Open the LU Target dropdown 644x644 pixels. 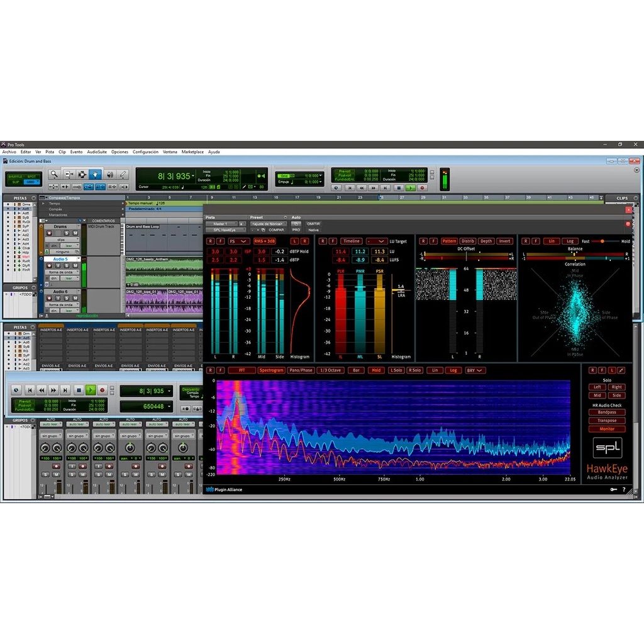tap(376, 241)
